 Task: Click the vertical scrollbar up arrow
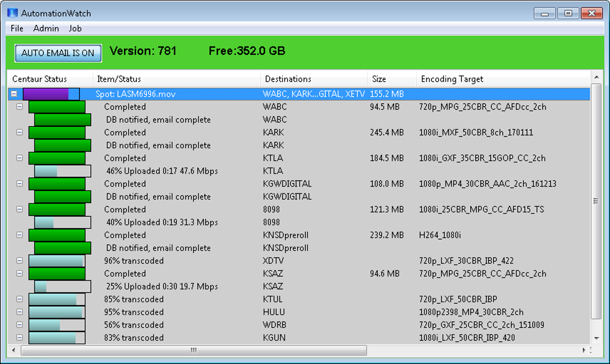(x=596, y=77)
